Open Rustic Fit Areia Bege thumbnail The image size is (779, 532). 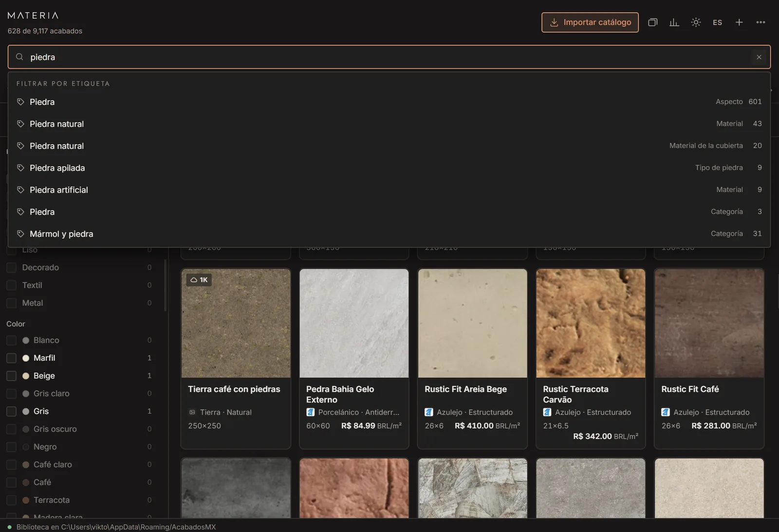[x=472, y=323]
